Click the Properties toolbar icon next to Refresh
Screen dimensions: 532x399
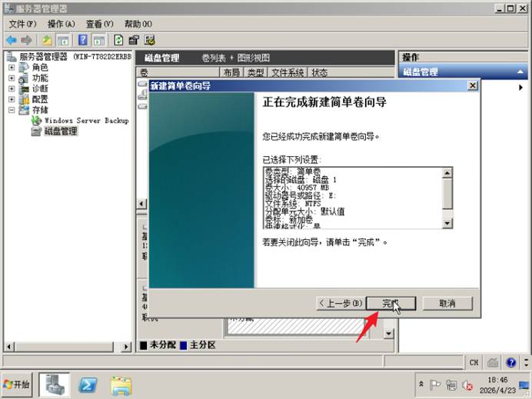pos(134,41)
